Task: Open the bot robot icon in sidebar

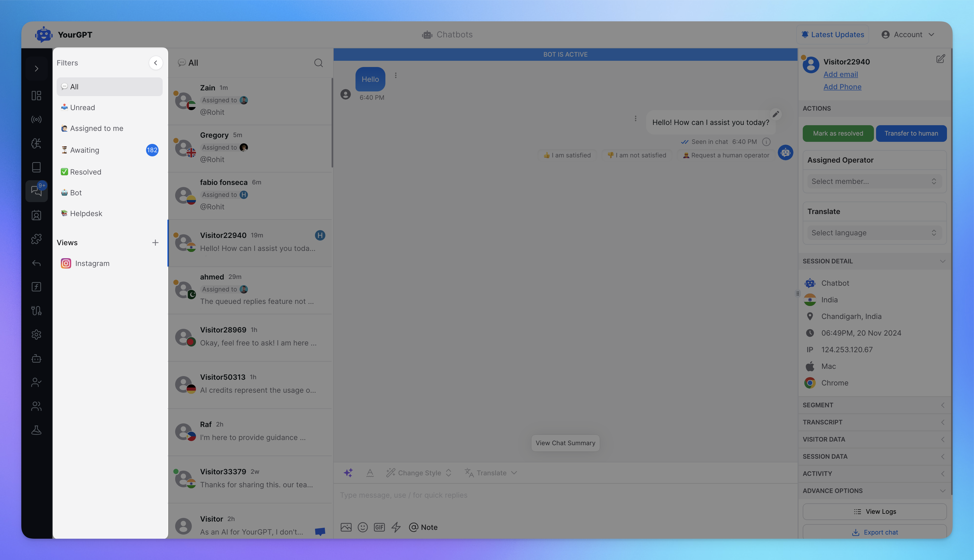Action: pos(37,358)
